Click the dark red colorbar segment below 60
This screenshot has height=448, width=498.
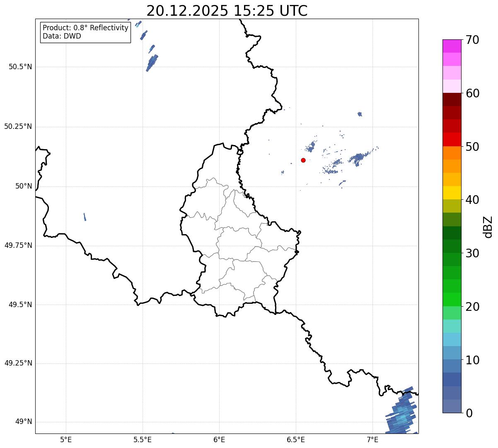[x=452, y=99]
